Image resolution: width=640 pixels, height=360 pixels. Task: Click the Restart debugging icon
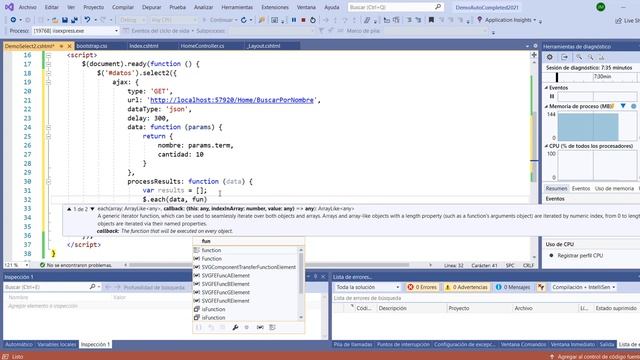coord(313,20)
